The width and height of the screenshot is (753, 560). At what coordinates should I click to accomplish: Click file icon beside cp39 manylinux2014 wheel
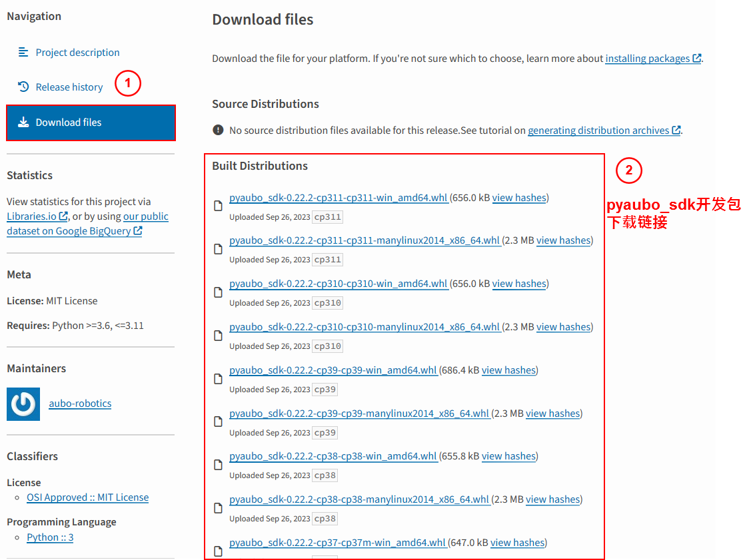pyautogui.click(x=218, y=421)
